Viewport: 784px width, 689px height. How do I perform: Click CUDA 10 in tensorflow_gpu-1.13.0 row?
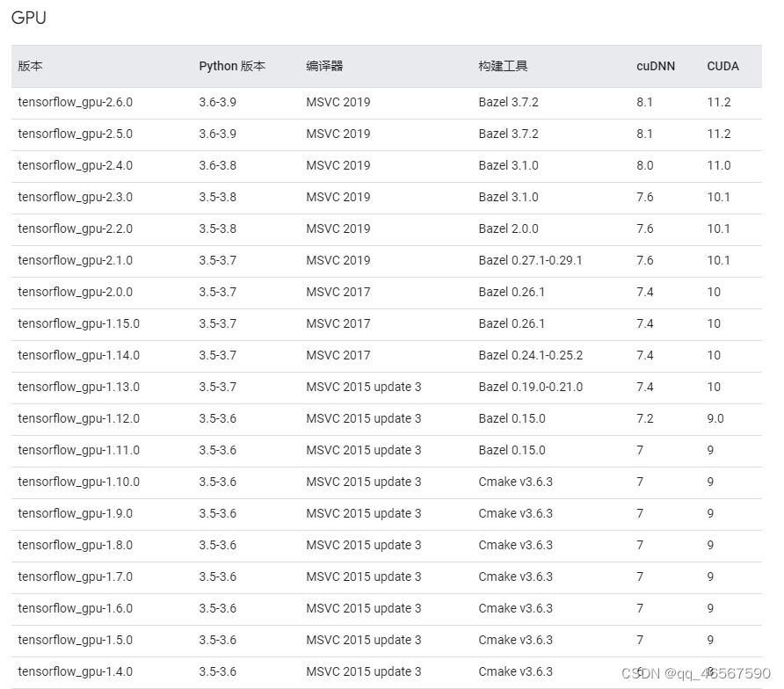714,387
